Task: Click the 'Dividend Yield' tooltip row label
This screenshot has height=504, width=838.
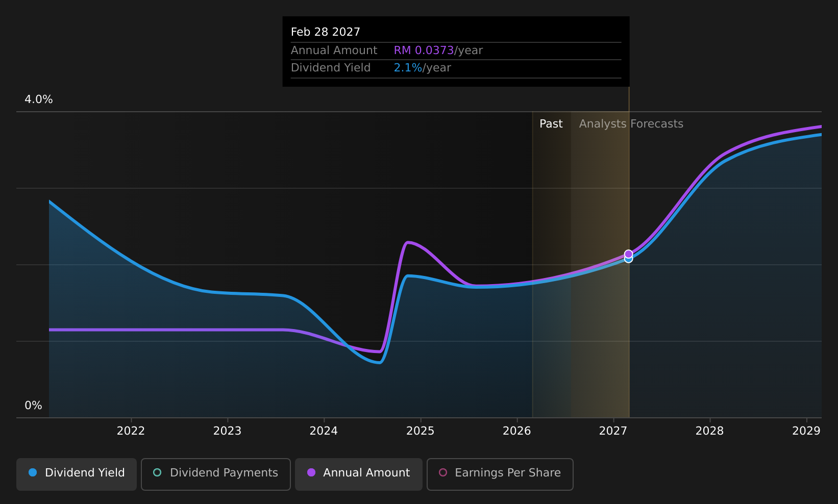Action: click(x=331, y=68)
